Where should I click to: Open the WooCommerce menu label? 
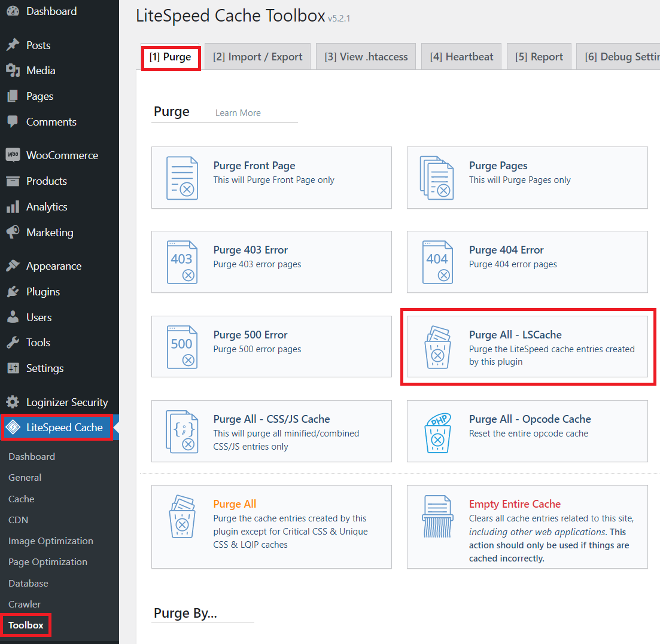pyautogui.click(x=62, y=155)
